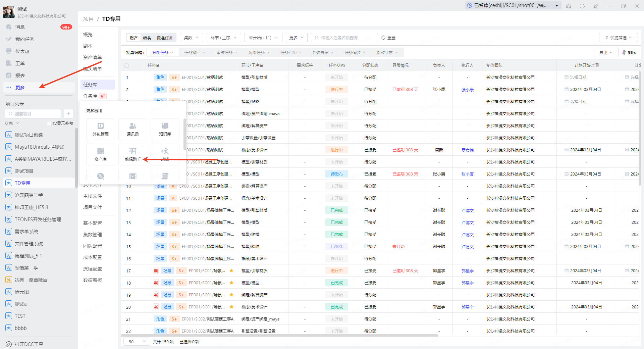
Task: Open the 外包管理 app tile
Action: click(x=101, y=129)
